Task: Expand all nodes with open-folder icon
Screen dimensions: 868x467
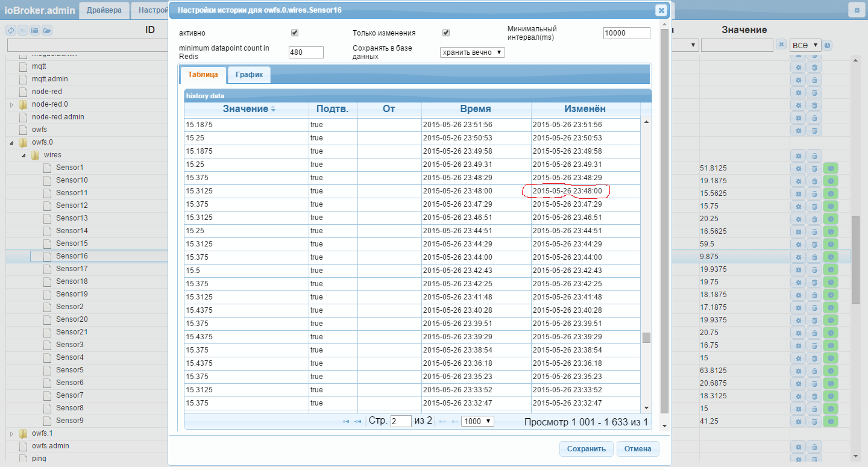Action: 46,30
